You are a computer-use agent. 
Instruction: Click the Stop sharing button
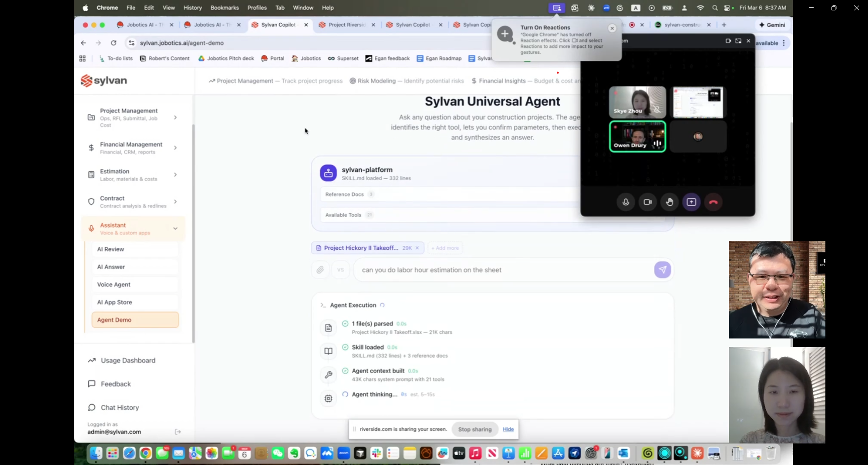475,429
